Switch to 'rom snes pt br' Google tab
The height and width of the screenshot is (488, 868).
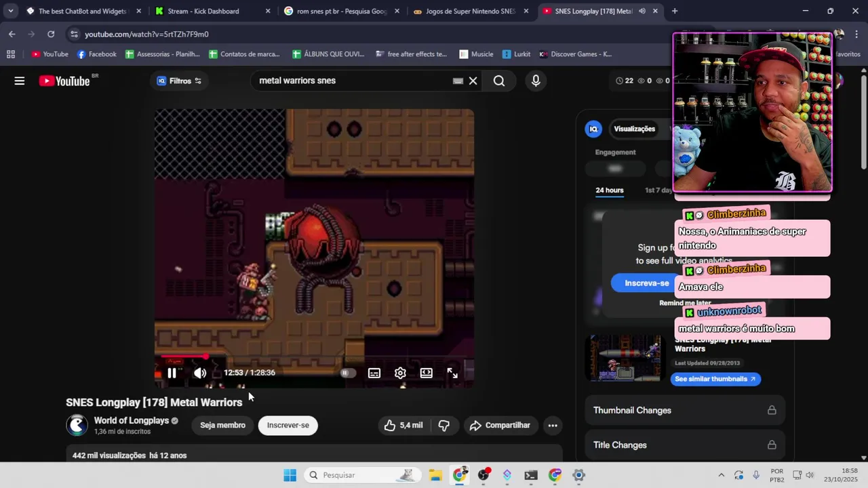click(x=342, y=11)
